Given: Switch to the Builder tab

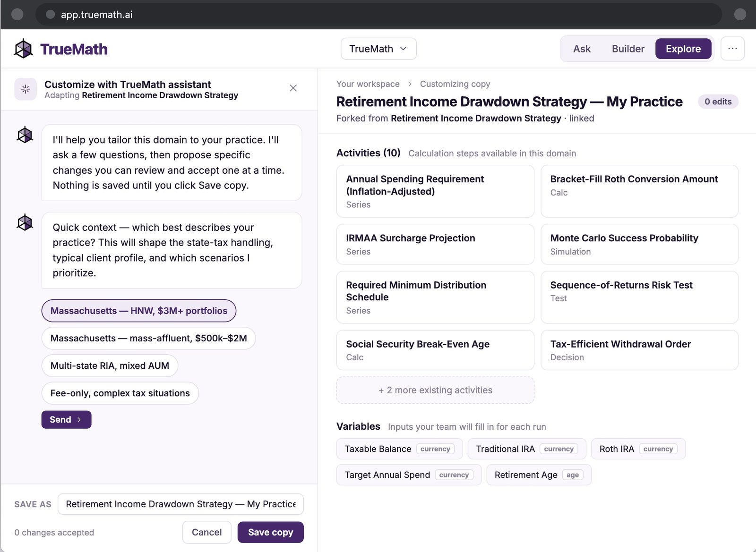Looking at the screenshot, I should [x=628, y=49].
